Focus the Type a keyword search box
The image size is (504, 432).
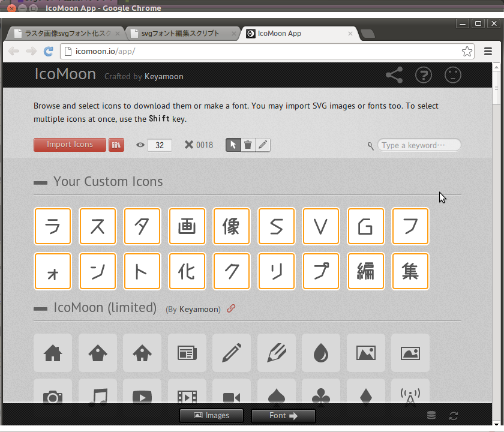(419, 145)
